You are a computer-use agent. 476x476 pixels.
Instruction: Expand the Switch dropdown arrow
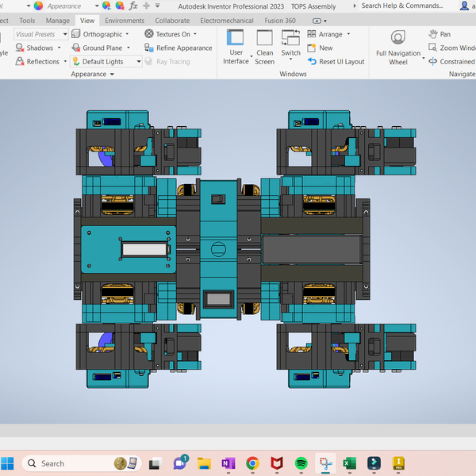291,59
